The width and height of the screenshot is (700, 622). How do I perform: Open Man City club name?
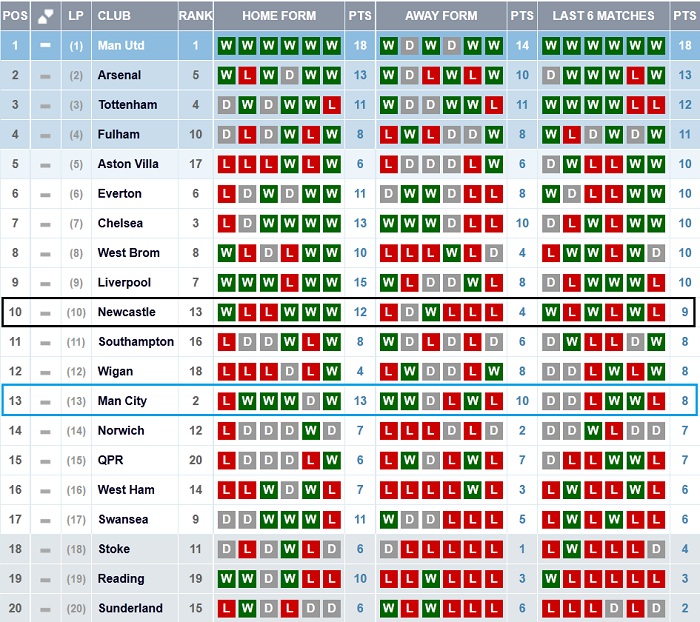[122, 401]
